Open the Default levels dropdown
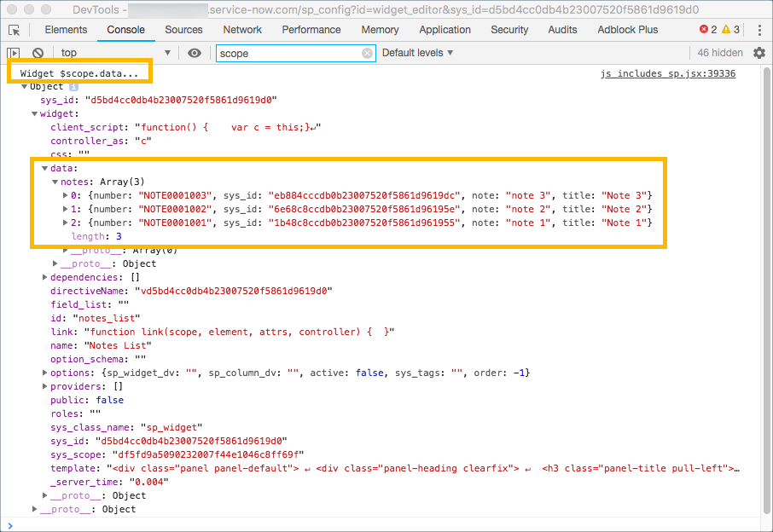 click(x=417, y=53)
